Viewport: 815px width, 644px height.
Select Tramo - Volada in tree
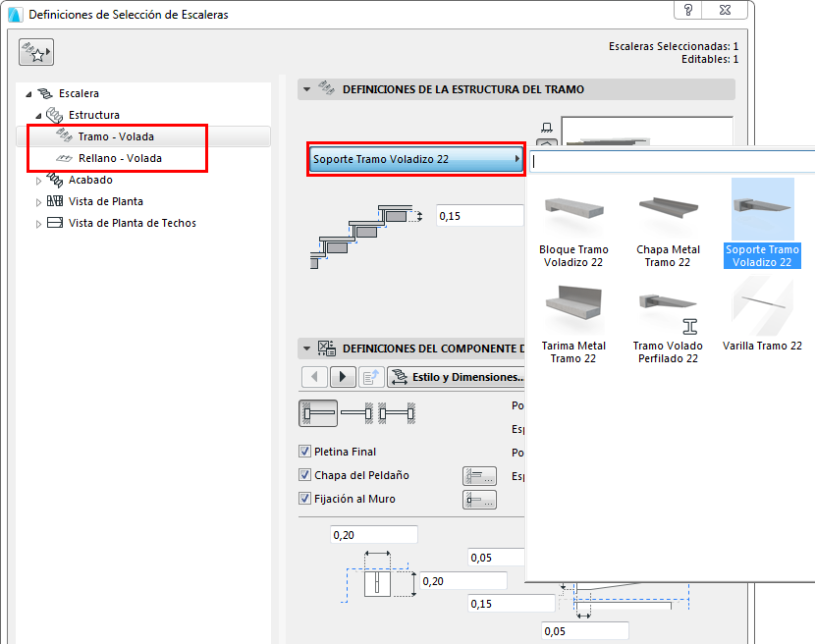pyautogui.click(x=116, y=136)
